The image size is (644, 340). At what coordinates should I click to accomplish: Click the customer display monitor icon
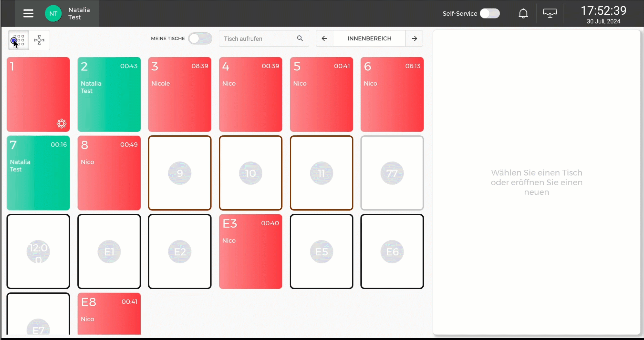coord(550,13)
